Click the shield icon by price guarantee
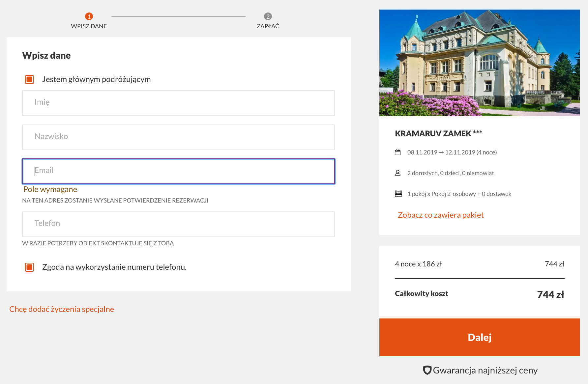This screenshot has height=384, width=588. tap(427, 370)
